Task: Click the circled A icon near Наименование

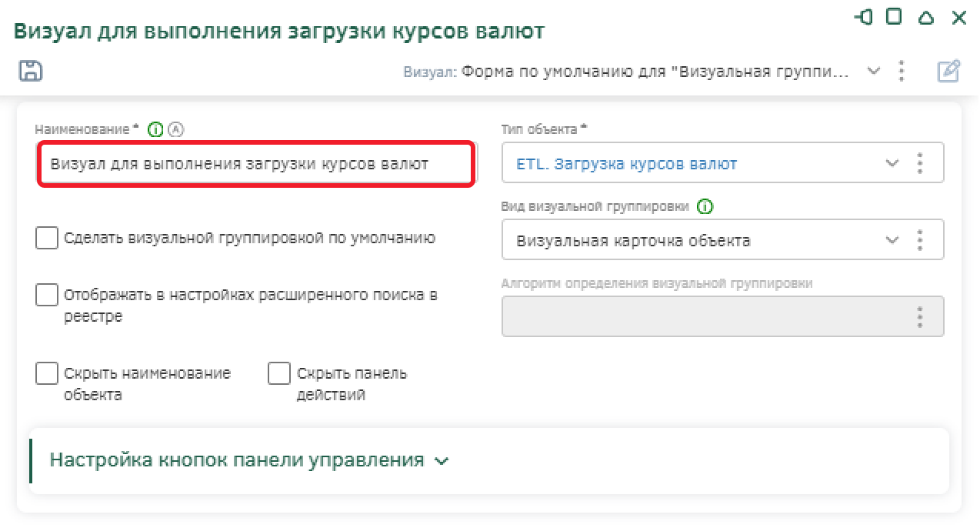Action: [175, 129]
